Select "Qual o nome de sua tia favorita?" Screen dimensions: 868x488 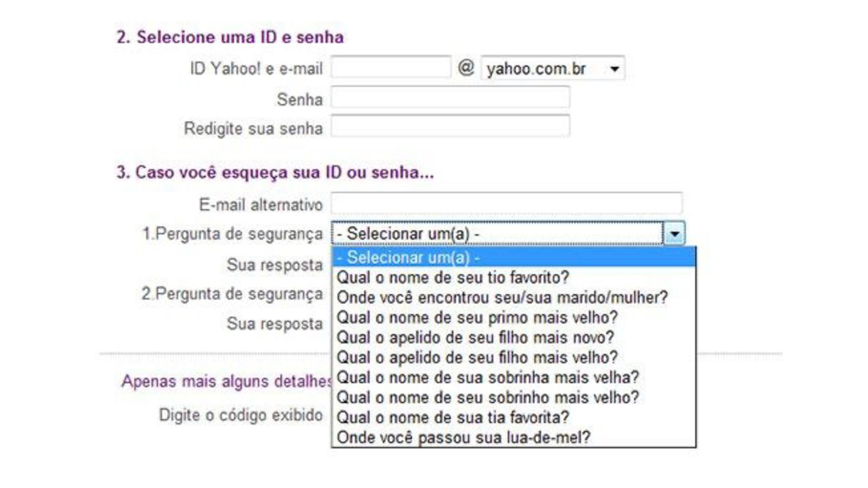pyautogui.click(x=453, y=417)
